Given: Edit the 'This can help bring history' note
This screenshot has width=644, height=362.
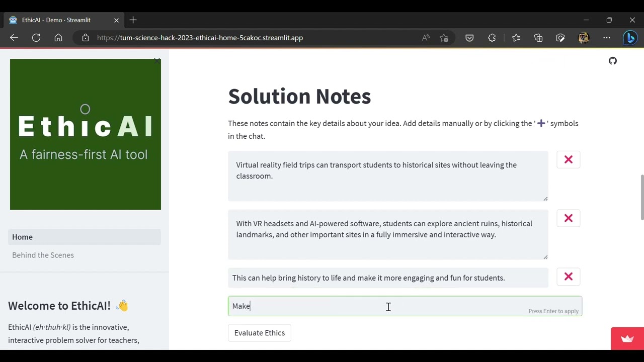Looking at the screenshot, I should [388, 278].
